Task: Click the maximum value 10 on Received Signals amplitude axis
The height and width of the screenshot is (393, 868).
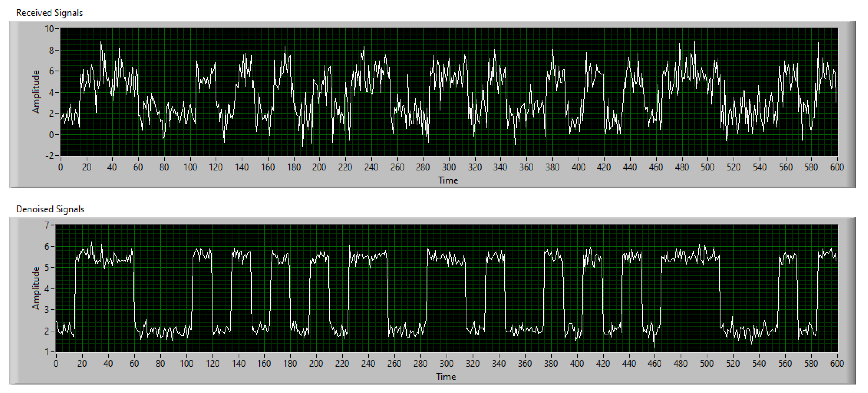Action: (x=49, y=29)
